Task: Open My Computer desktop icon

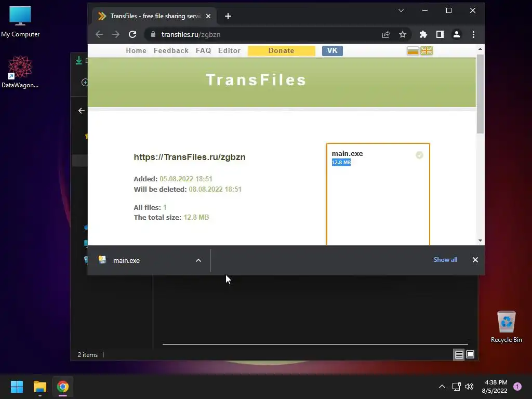Action: (x=20, y=22)
